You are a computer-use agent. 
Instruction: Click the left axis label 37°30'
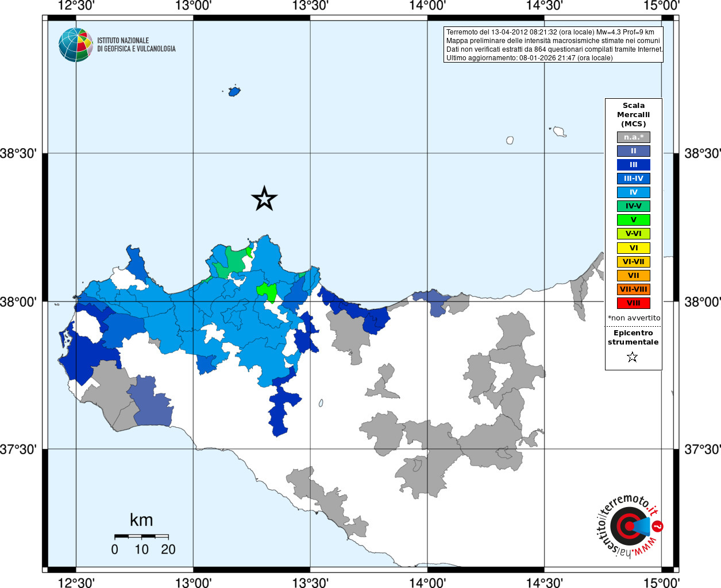[18, 449]
